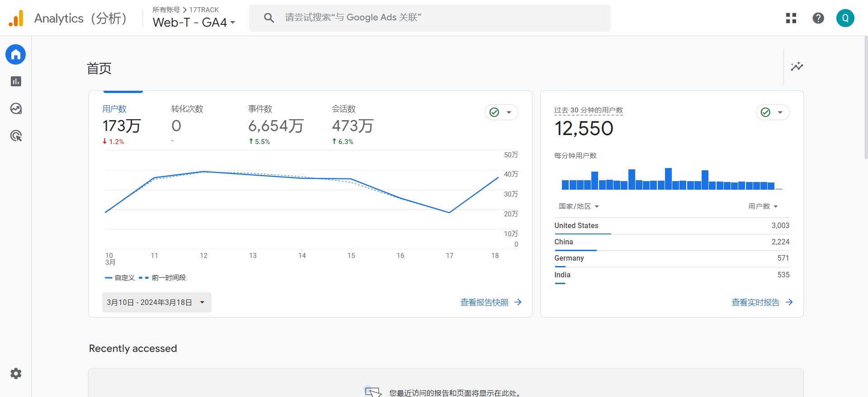This screenshot has width=868, height=397.
Task: Open Admin settings gear icon
Action: (16, 374)
